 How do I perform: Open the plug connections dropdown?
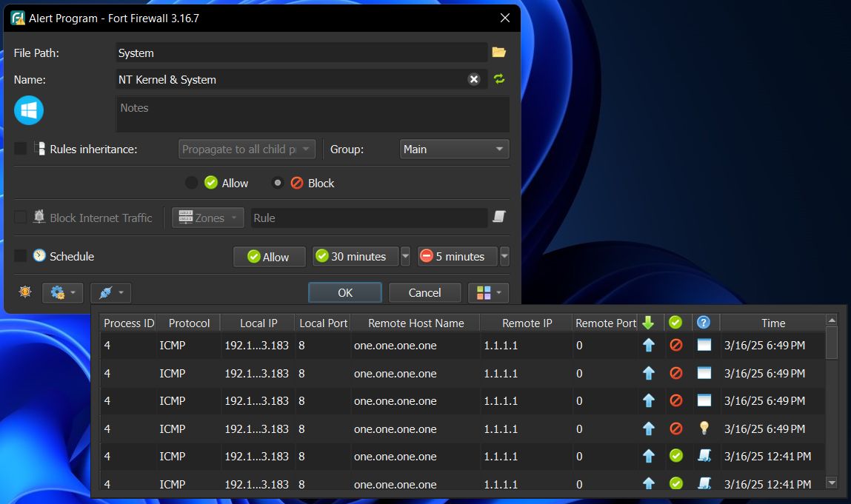click(x=110, y=292)
